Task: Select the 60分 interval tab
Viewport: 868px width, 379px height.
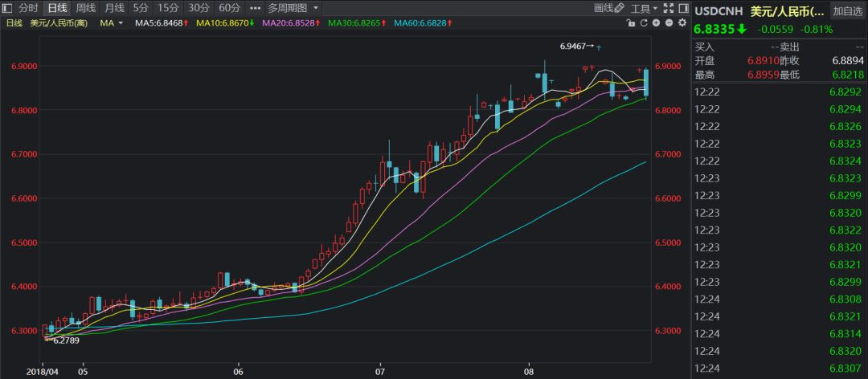Action: [x=229, y=8]
